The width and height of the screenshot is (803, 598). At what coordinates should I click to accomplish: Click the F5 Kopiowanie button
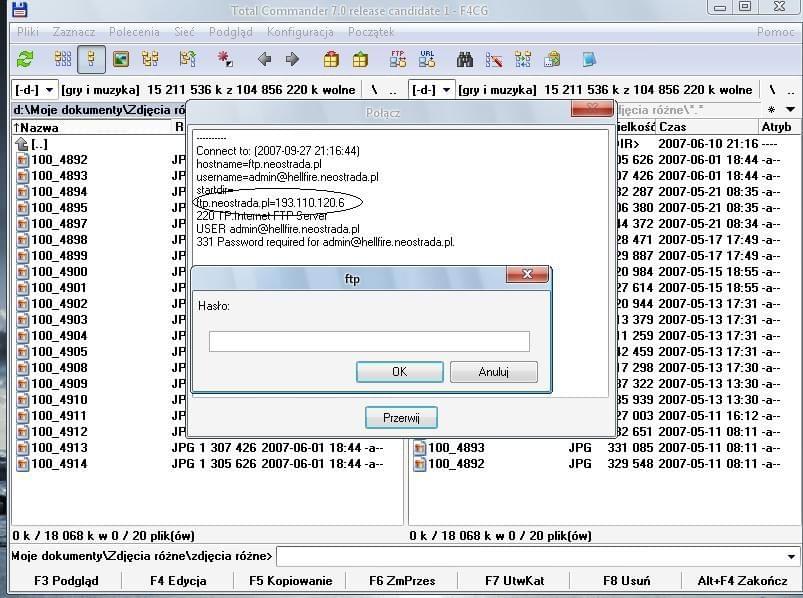(290, 581)
